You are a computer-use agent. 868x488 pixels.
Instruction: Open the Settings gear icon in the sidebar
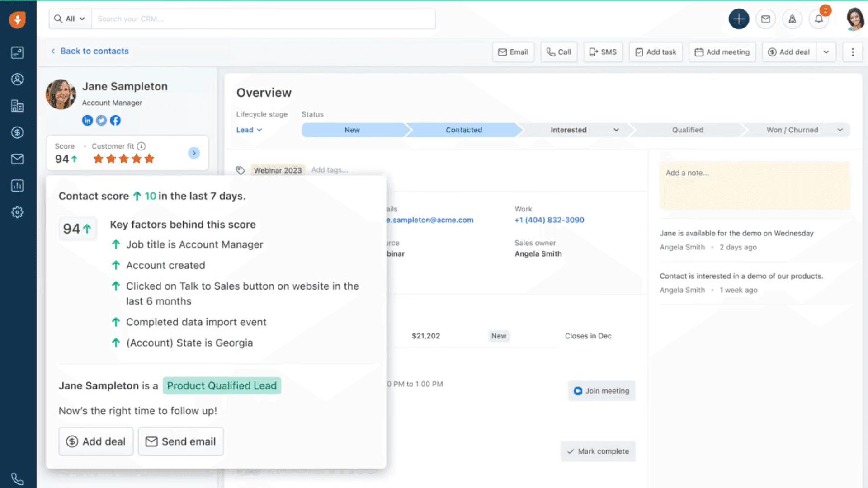click(x=17, y=212)
